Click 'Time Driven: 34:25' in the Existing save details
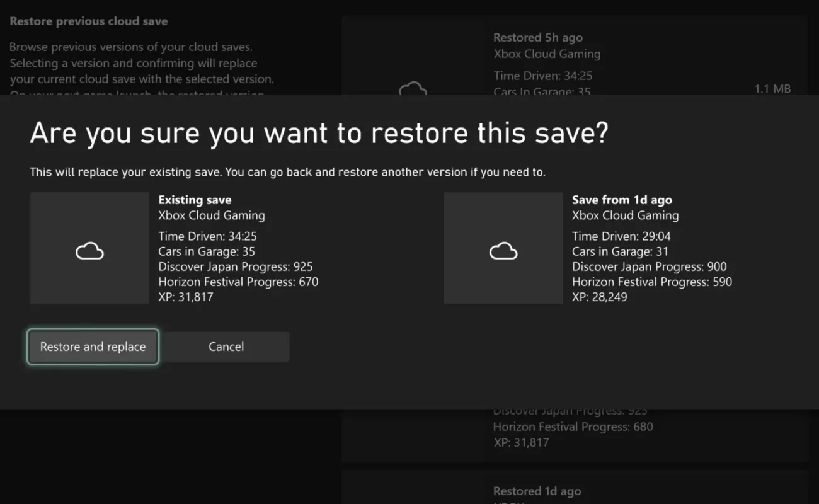The image size is (819, 504). (x=208, y=236)
